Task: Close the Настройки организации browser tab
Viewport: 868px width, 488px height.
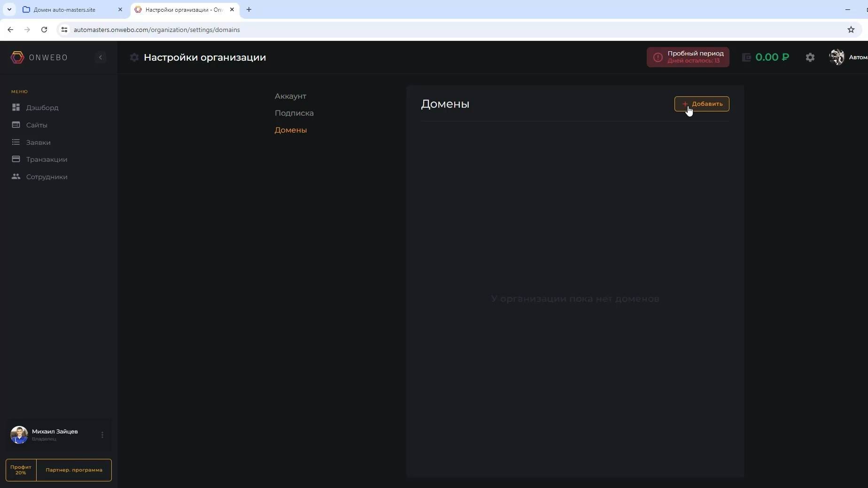Action: [x=232, y=9]
